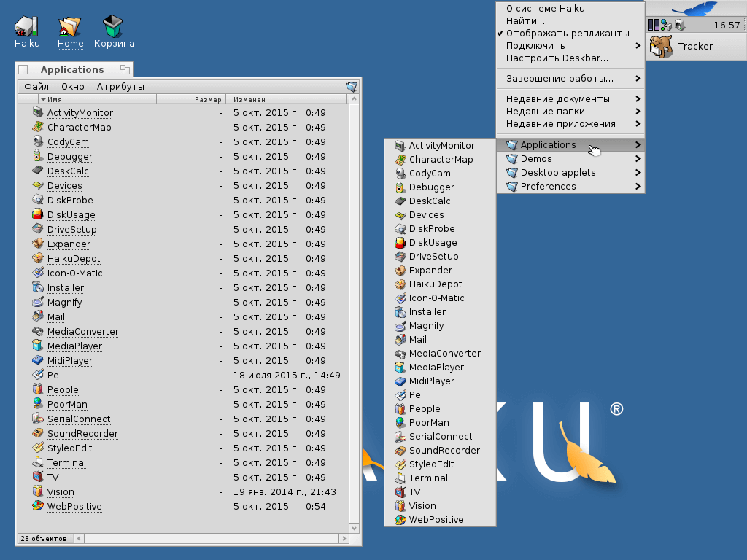747x560 pixels.
Task: Click the Tracker dog icon in Deskbar
Action: (x=661, y=46)
